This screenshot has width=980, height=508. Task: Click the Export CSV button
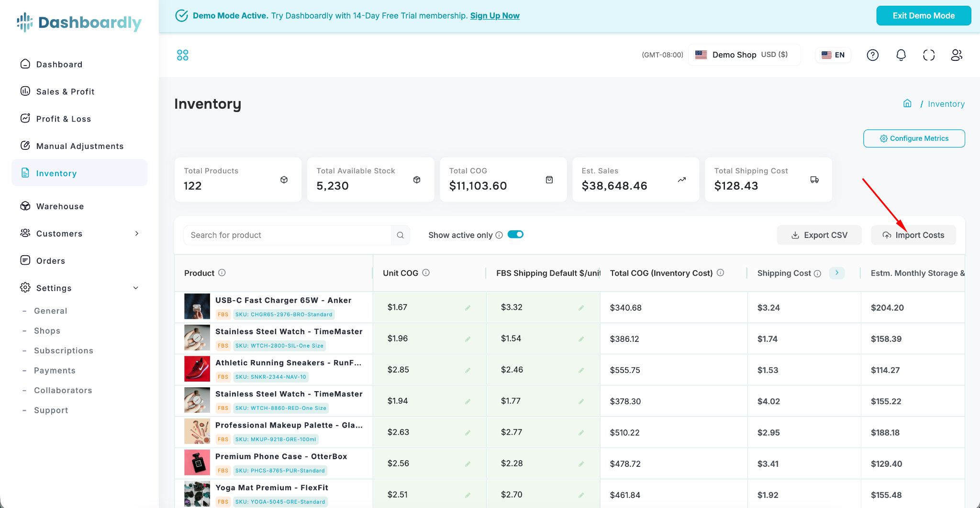pyautogui.click(x=819, y=235)
